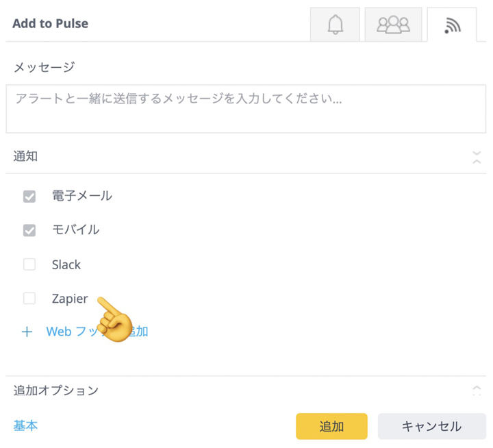Uncheck the モバイル checkbox
The height and width of the screenshot is (448, 493).
tap(29, 230)
